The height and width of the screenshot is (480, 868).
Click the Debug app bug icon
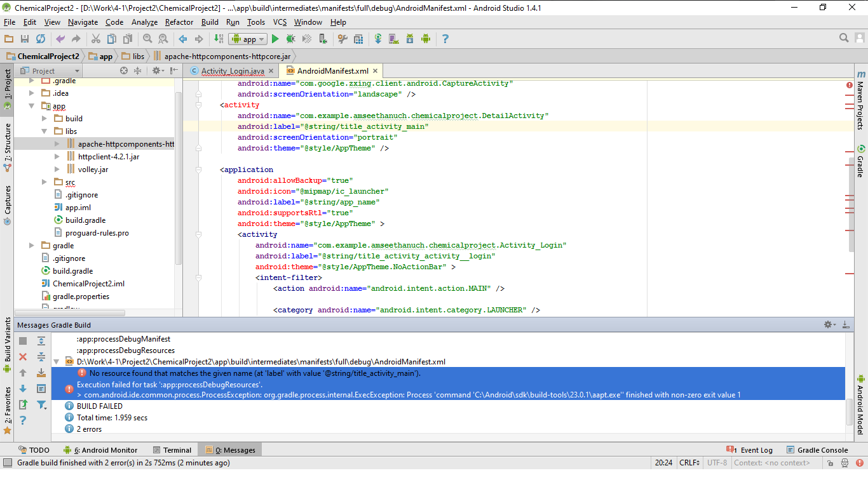click(x=291, y=39)
